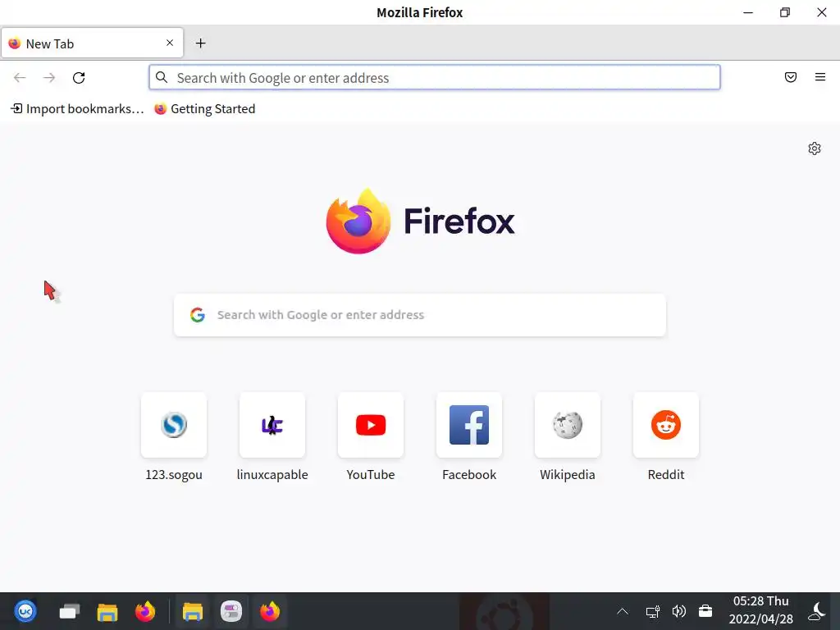
Task: Launch the pinned Firefox taskbar icon
Action: [145, 611]
